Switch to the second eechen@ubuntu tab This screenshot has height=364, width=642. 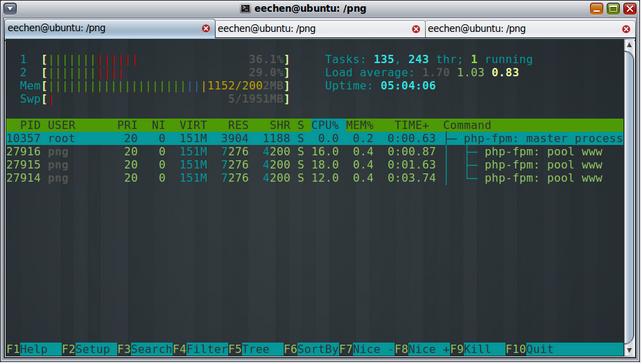click(x=320, y=29)
